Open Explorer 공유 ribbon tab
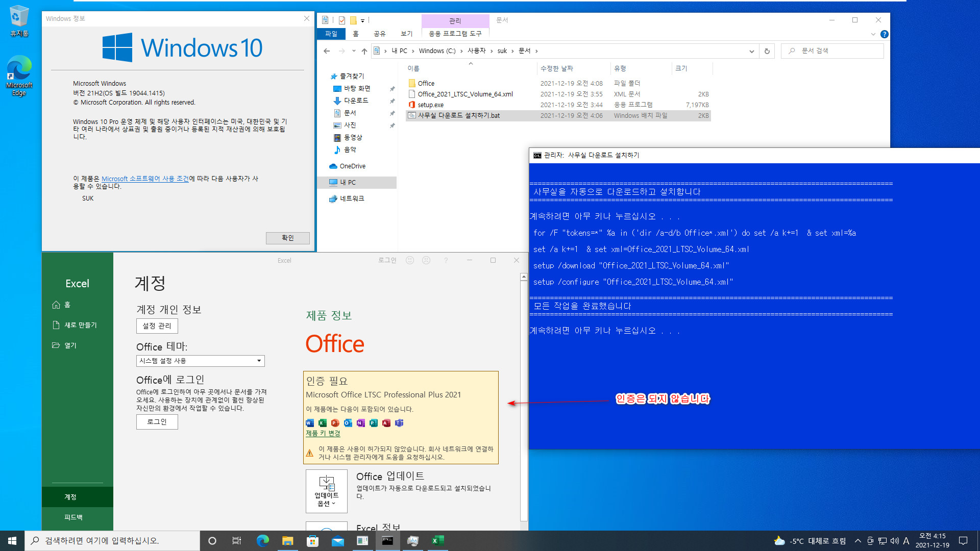This screenshot has height=551, width=980. point(380,34)
